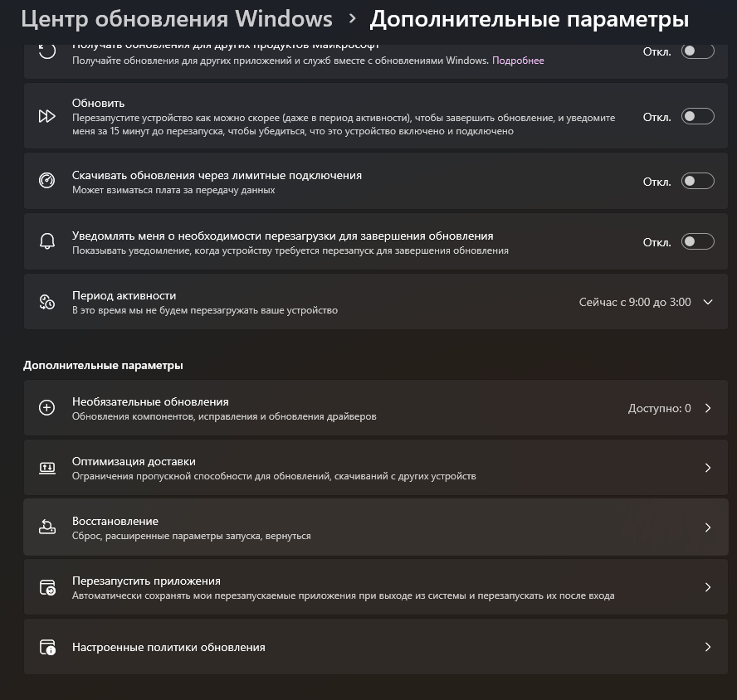Click the fast-forward icon beside Обновить
This screenshot has height=700, width=737.
pos(47,116)
